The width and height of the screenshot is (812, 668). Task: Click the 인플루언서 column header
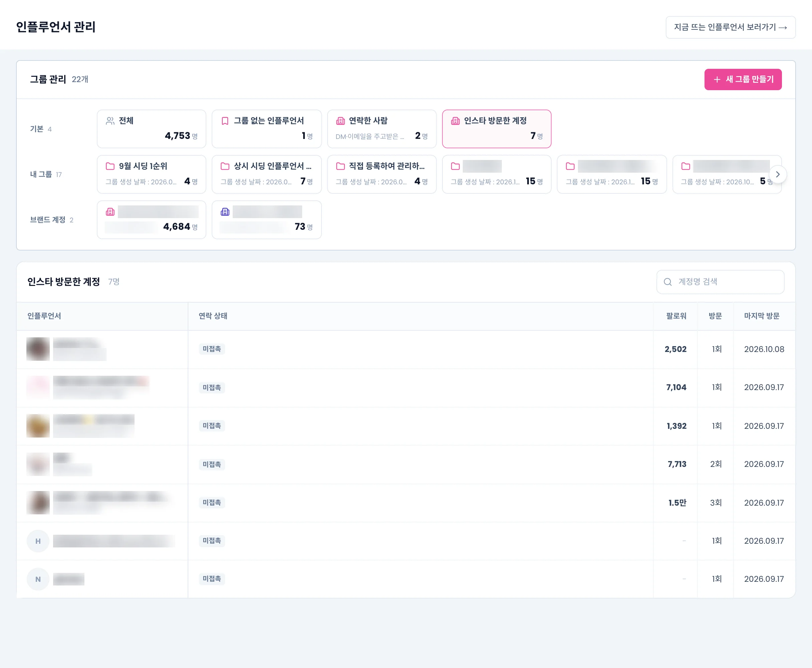click(x=44, y=316)
